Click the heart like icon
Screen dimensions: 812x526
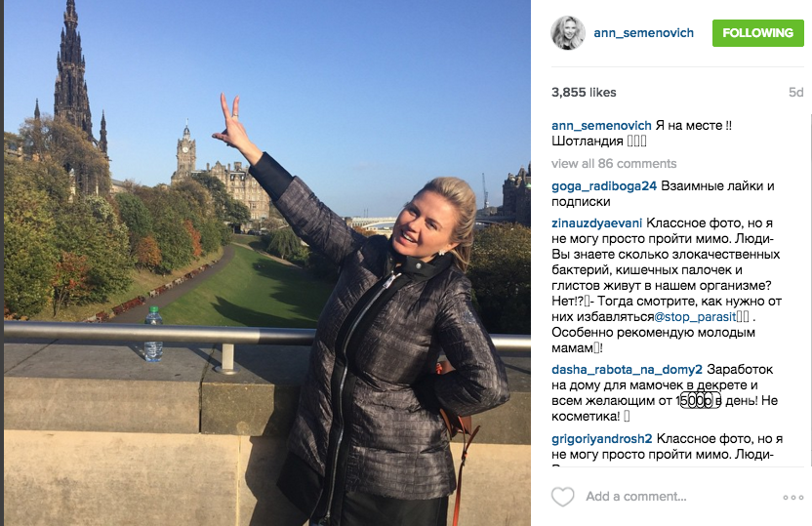tap(563, 497)
